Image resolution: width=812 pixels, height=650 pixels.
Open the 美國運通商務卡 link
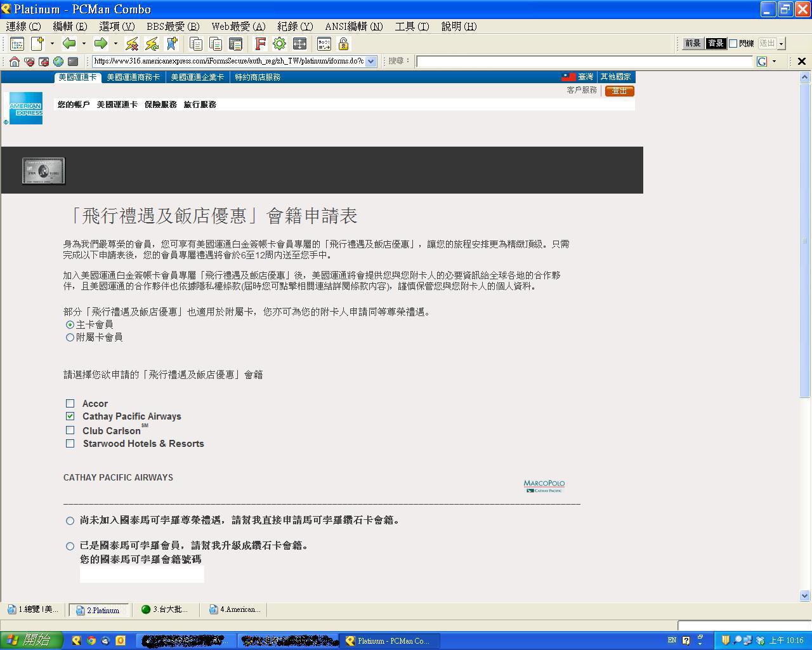click(133, 77)
